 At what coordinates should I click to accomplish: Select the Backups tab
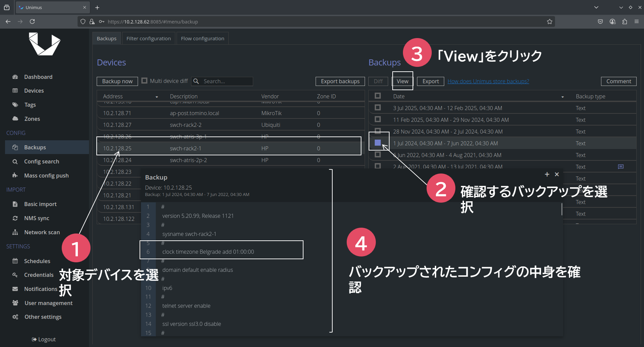tap(106, 38)
